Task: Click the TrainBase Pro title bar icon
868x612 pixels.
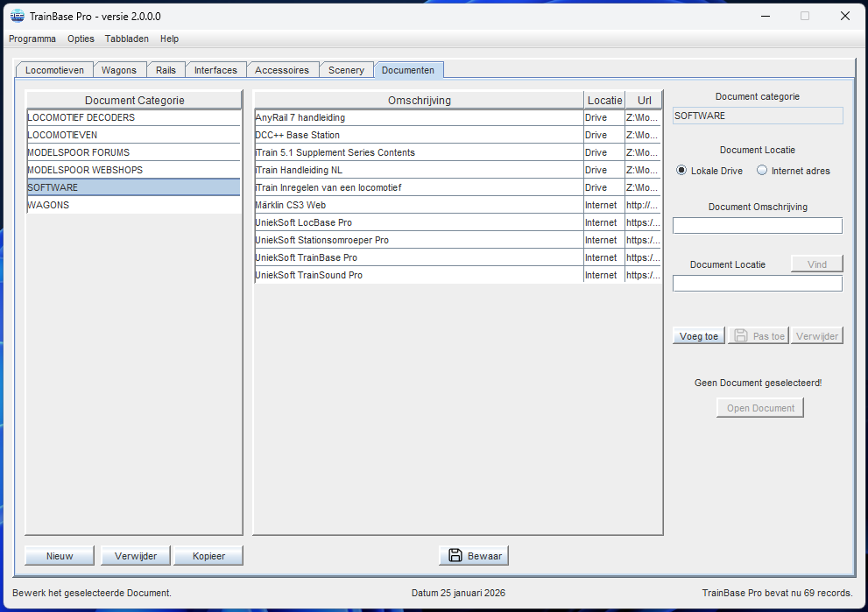Action: (x=16, y=16)
